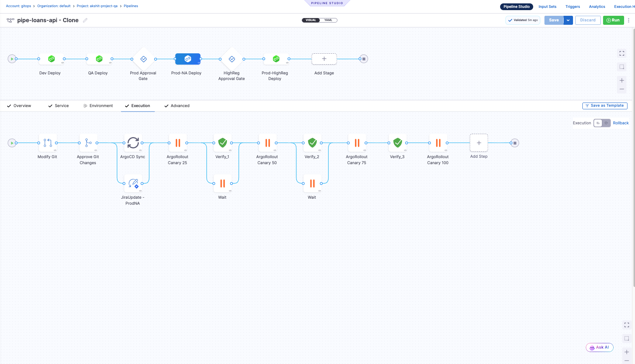Select the ArgoCD Sync step
Image resolution: width=635 pixels, height=364 pixels.
click(133, 143)
